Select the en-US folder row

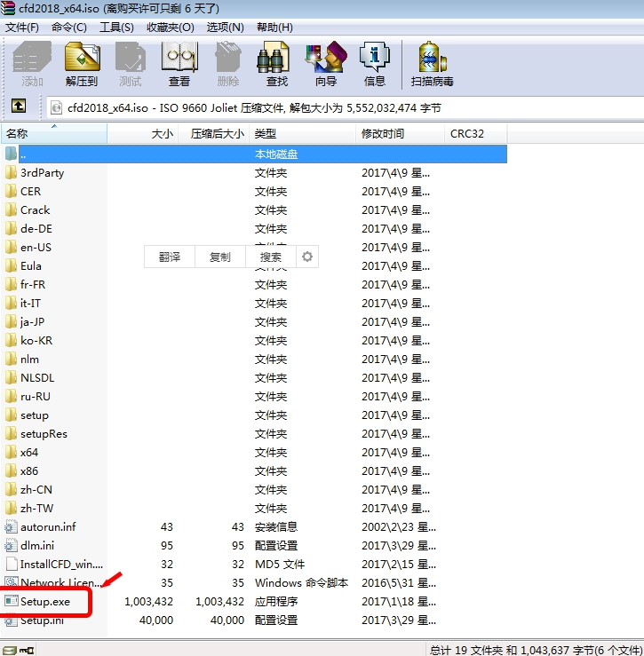(x=254, y=248)
